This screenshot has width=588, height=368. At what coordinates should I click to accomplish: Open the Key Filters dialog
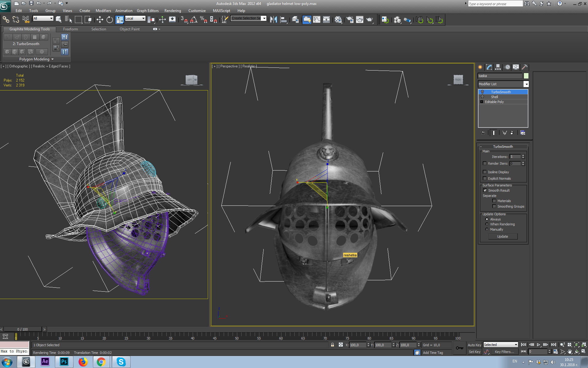[504, 352]
